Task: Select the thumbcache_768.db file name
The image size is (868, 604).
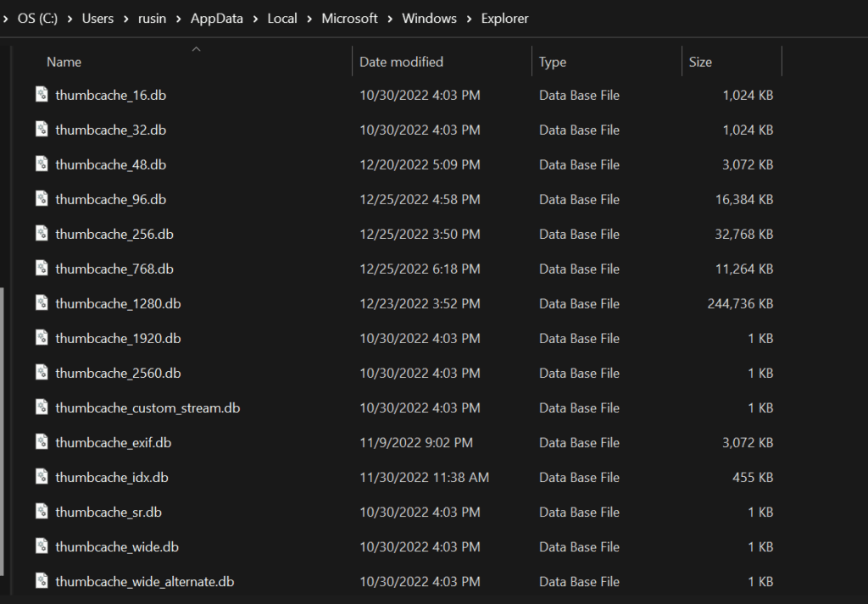Action: click(x=114, y=269)
